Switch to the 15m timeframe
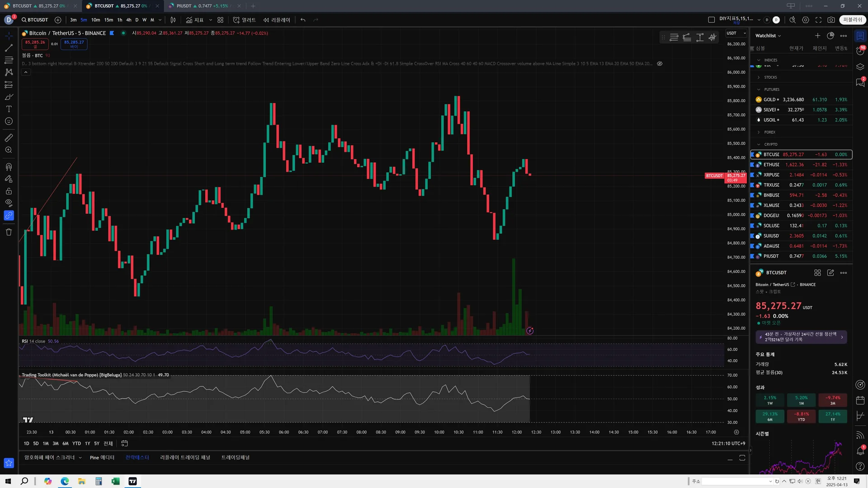Image resolution: width=868 pixels, height=488 pixels. coord(108,20)
